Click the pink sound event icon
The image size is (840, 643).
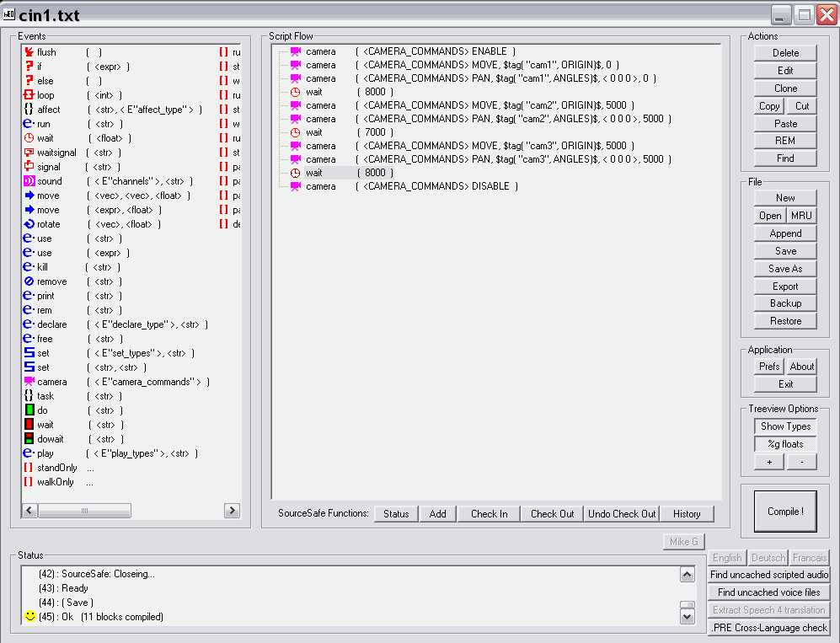click(29, 180)
